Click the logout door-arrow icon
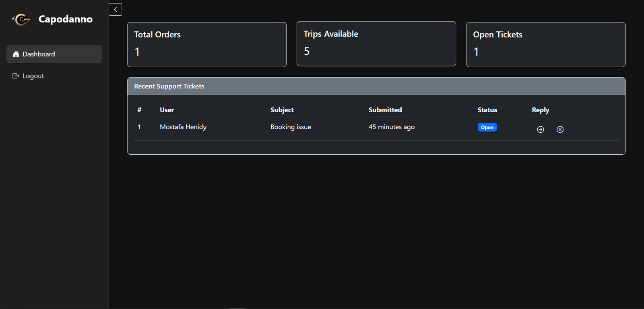Image resolution: width=644 pixels, height=309 pixels. click(16, 76)
